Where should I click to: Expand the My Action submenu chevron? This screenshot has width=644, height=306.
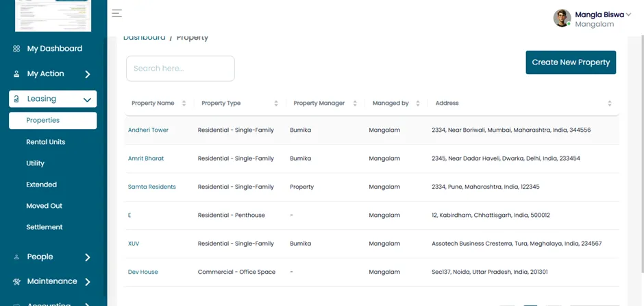coord(88,75)
